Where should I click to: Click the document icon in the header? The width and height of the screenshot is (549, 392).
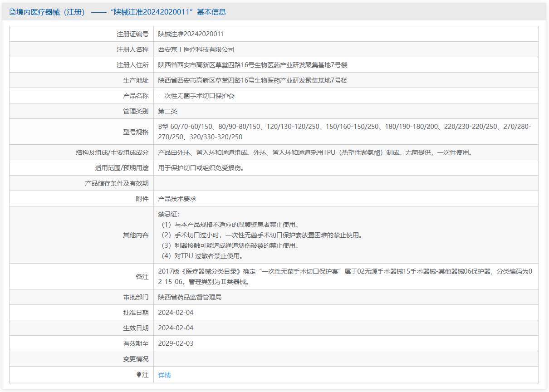(12, 12)
